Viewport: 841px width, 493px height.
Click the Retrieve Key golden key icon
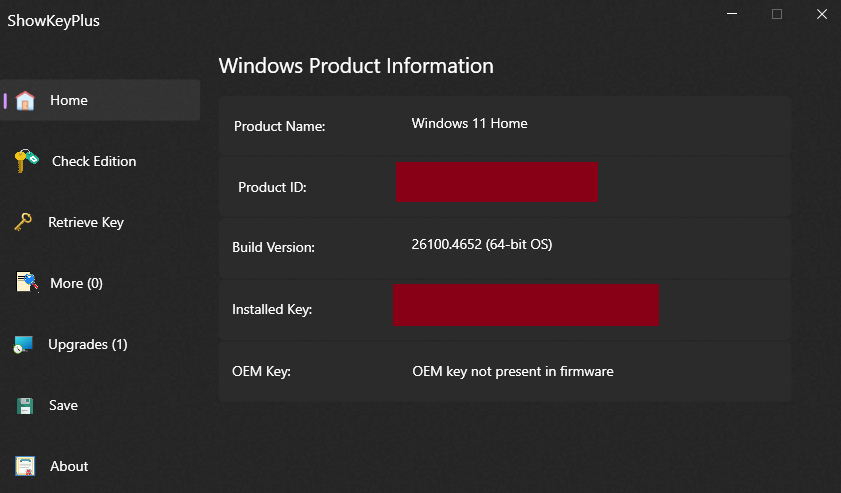pos(23,222)
